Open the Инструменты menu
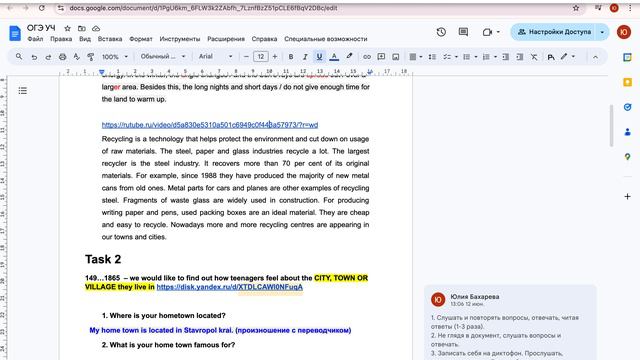This screenshot has height=360, width=640. [x=180, y=39]
